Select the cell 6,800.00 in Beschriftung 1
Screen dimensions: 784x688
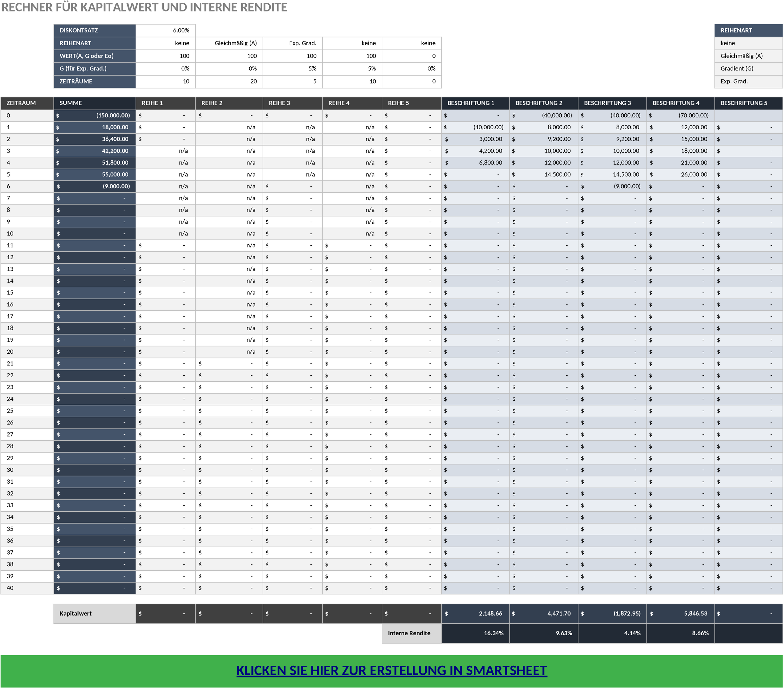(476, 163)
